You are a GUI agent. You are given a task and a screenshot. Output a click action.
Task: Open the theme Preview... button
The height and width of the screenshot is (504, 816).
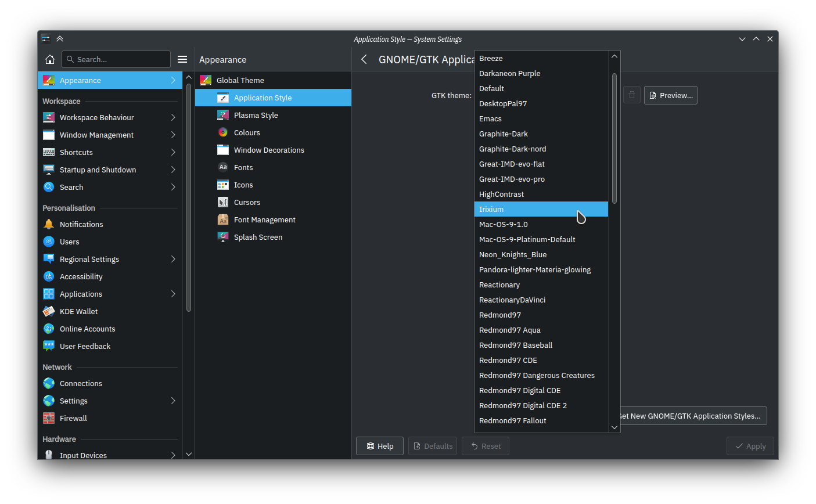coord(671,95)
